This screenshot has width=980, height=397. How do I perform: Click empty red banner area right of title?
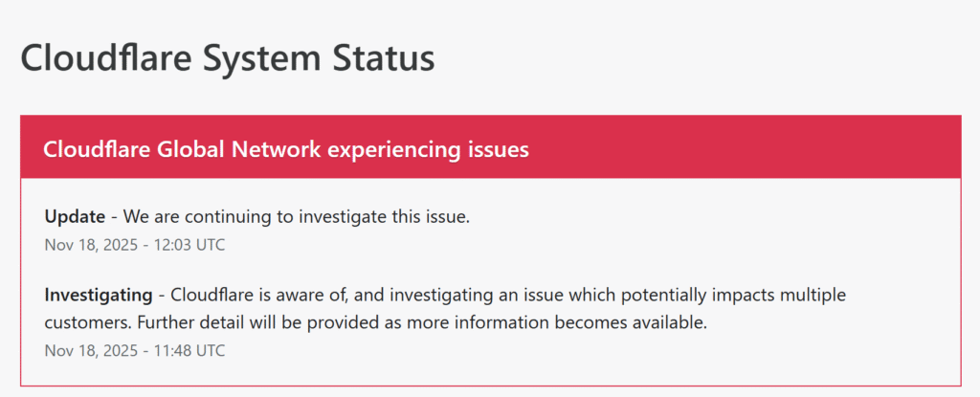point(766,150)
